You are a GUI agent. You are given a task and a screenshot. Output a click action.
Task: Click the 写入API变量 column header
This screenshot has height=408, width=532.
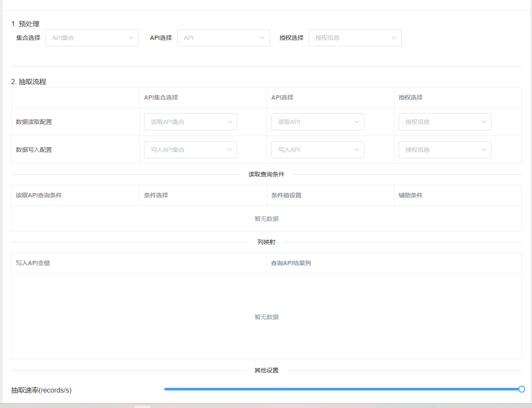[33, 263]
